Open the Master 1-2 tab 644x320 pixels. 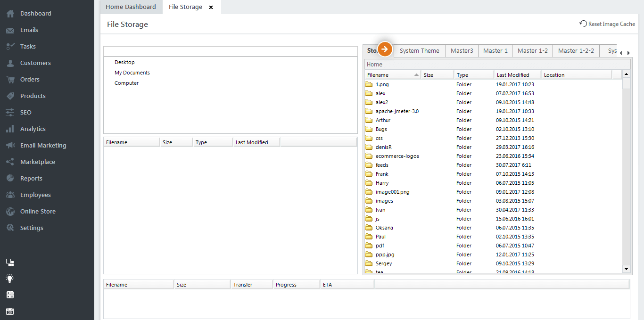[x=533, y=51]
